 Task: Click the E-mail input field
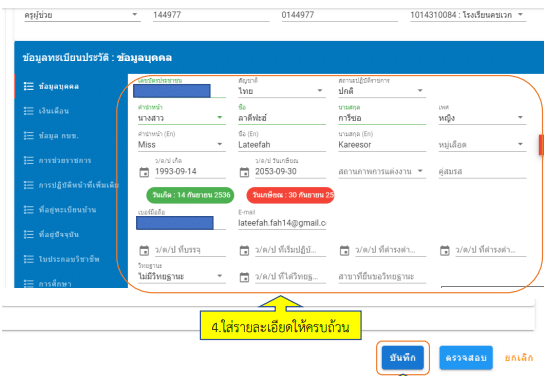282,223
